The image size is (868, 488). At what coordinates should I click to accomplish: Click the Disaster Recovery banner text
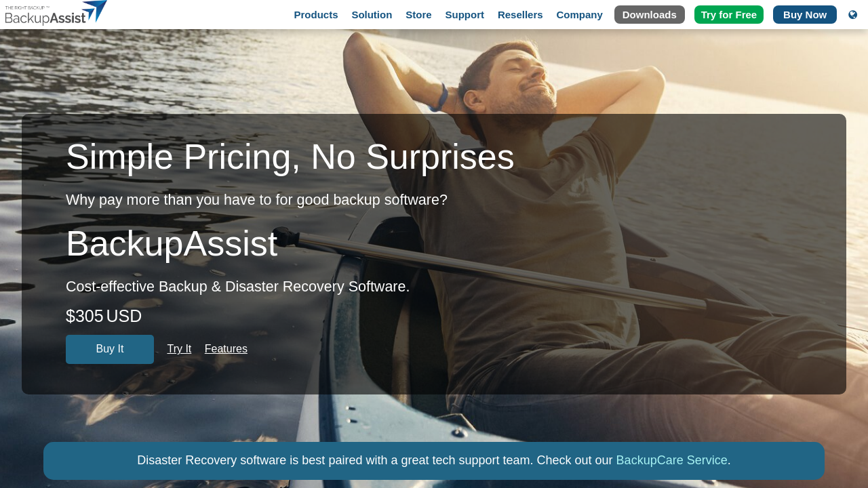434,460
